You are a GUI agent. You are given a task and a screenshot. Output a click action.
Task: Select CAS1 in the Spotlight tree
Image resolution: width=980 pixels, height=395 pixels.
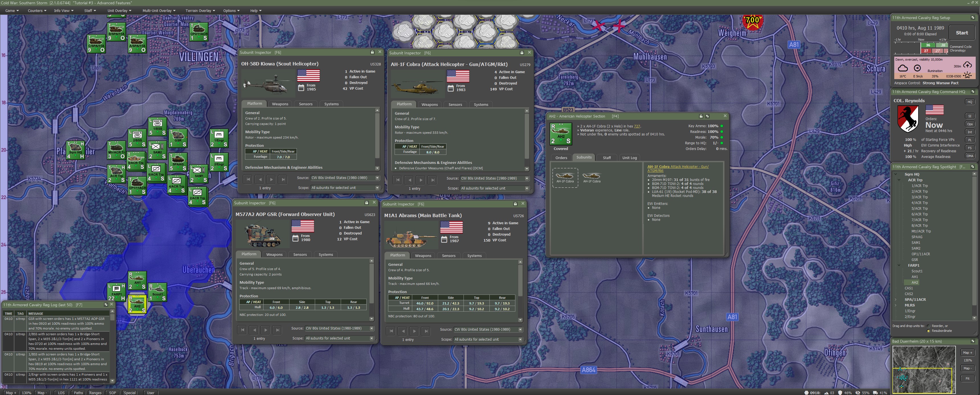908,288
